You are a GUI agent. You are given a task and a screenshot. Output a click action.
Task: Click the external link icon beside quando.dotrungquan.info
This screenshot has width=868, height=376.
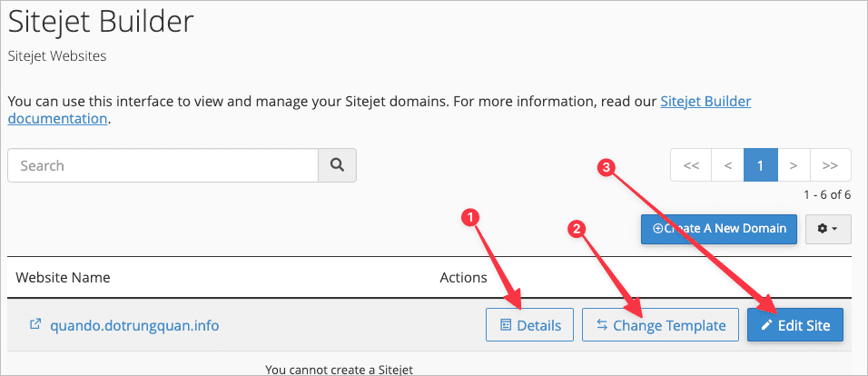click(36, 324)
